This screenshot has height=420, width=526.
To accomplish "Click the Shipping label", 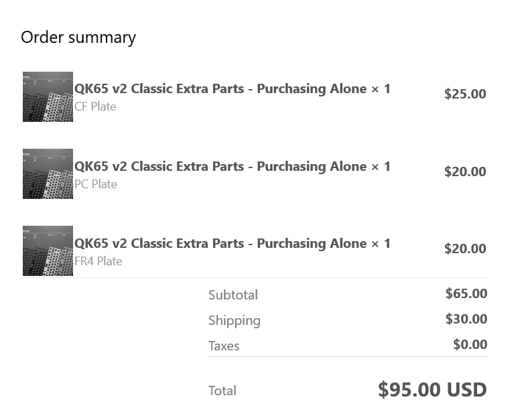I will click(x=234, y=320).
